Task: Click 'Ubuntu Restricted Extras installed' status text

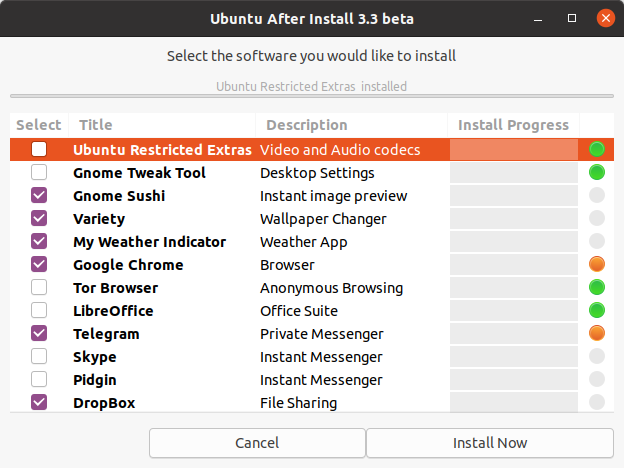Action: [312, 86]
